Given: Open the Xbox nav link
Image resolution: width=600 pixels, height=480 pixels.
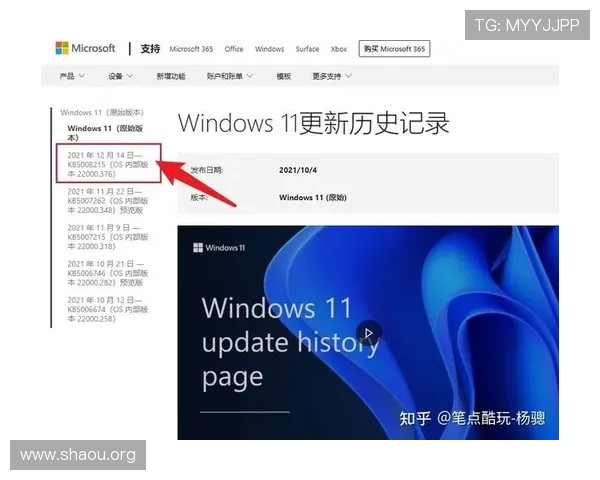Looking at the screenshot, I should tap(339, 49).
